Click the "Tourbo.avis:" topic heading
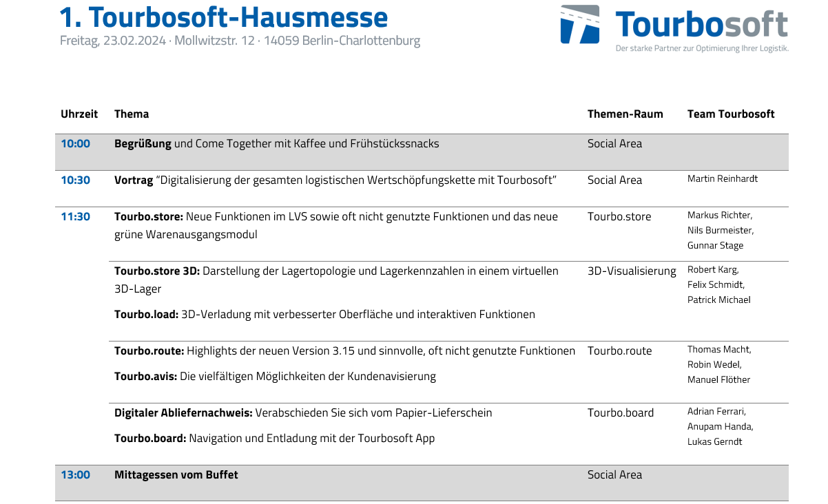This screenshot has width=828, height=504. (146, 377)
